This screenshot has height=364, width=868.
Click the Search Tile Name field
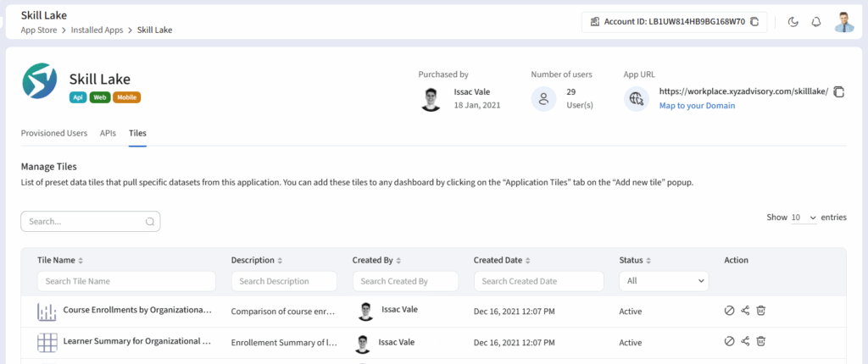126,281
